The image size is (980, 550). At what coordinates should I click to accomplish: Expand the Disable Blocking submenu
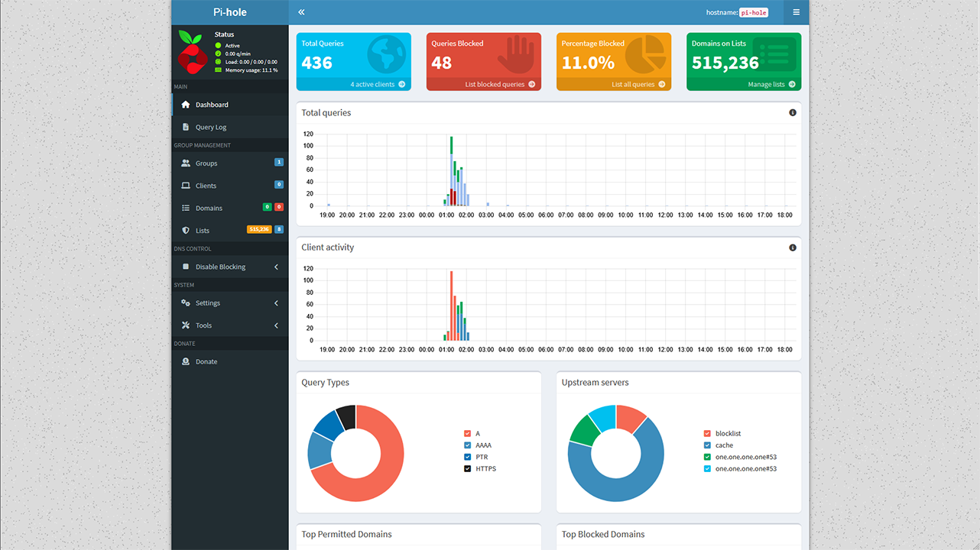pos(276,267)
